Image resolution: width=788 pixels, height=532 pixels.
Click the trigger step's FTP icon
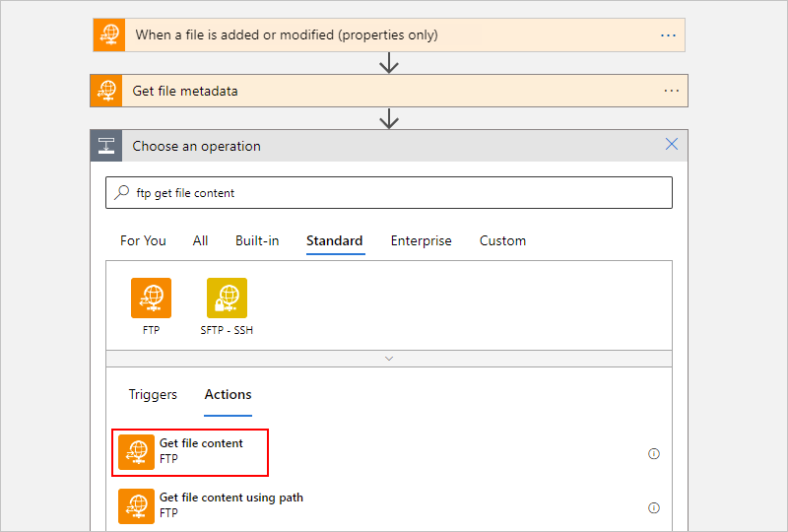[108, 34]
